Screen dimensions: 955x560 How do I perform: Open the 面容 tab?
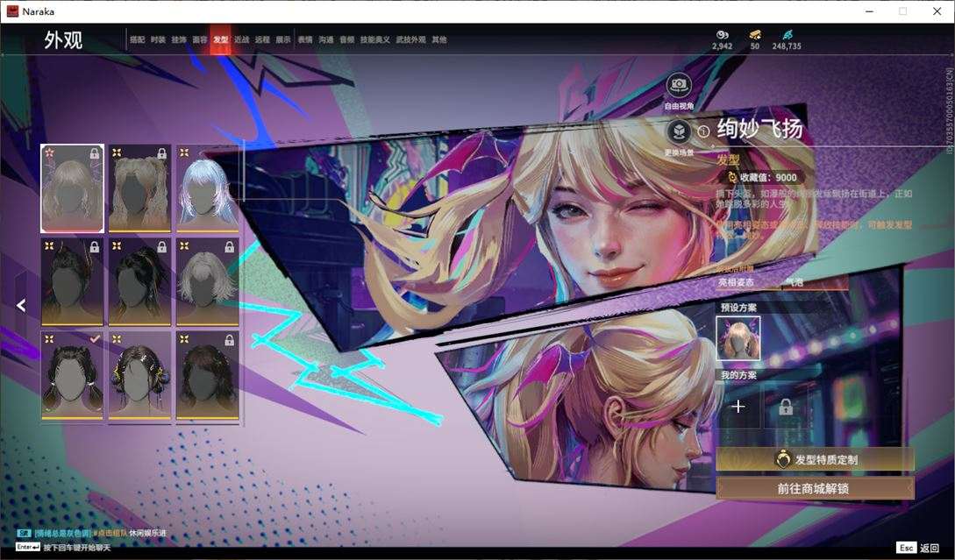[x=200, y=39]
